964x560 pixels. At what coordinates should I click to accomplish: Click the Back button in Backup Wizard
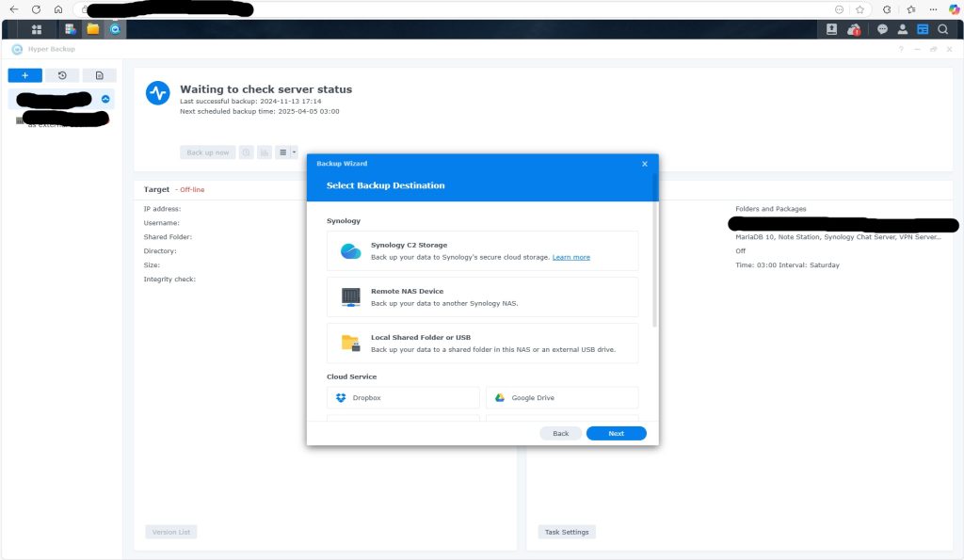coord(561,433)
